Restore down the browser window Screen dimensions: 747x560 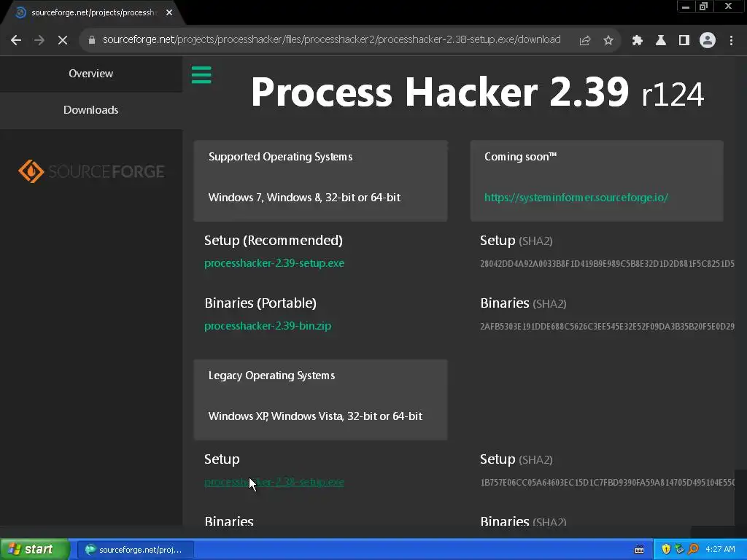pyautogui.click(x=703, y=7)
